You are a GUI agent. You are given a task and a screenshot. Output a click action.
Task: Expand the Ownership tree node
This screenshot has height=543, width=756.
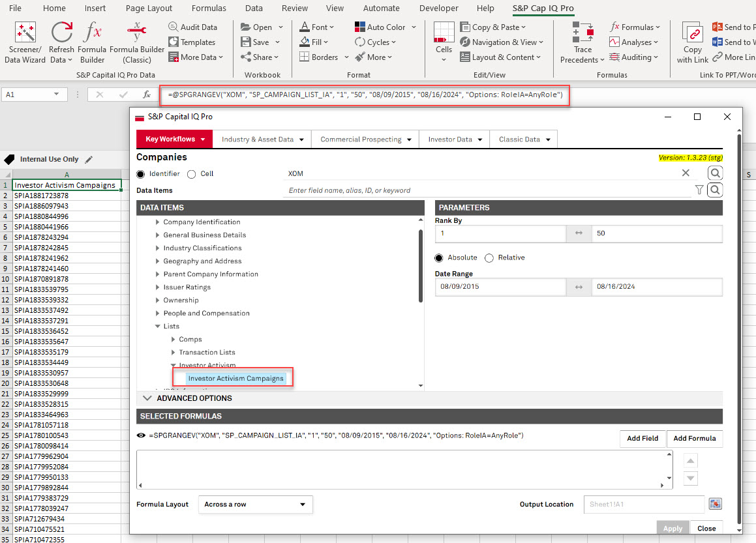point(157,300)
